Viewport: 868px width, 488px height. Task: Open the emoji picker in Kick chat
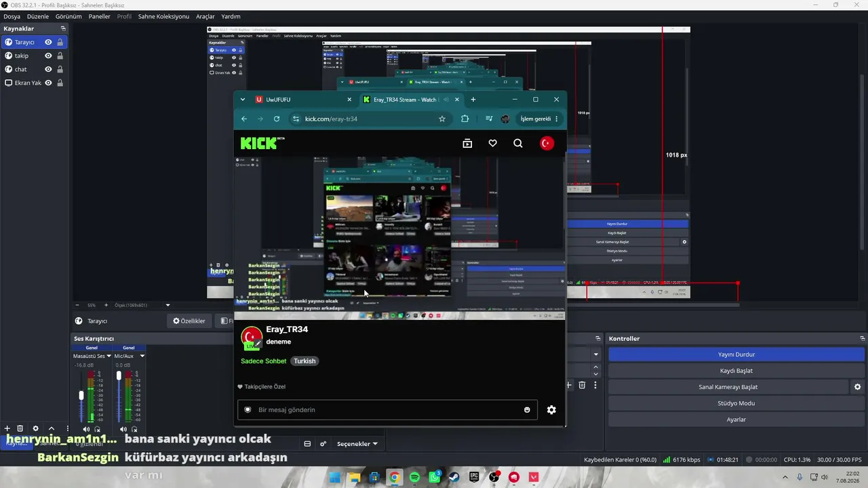[x=527, y=409]
